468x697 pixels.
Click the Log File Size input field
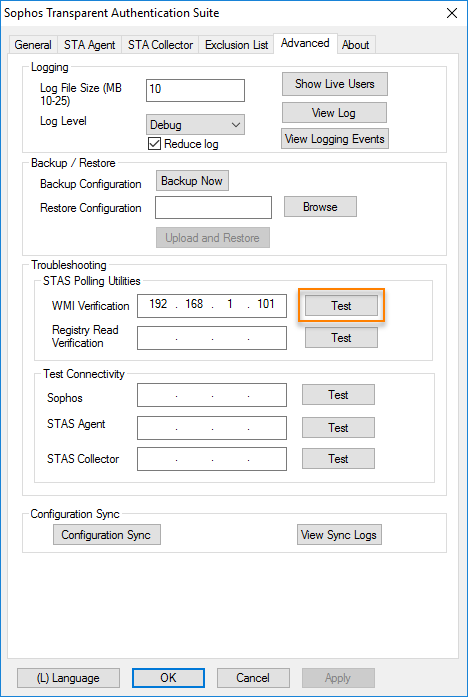195,90
